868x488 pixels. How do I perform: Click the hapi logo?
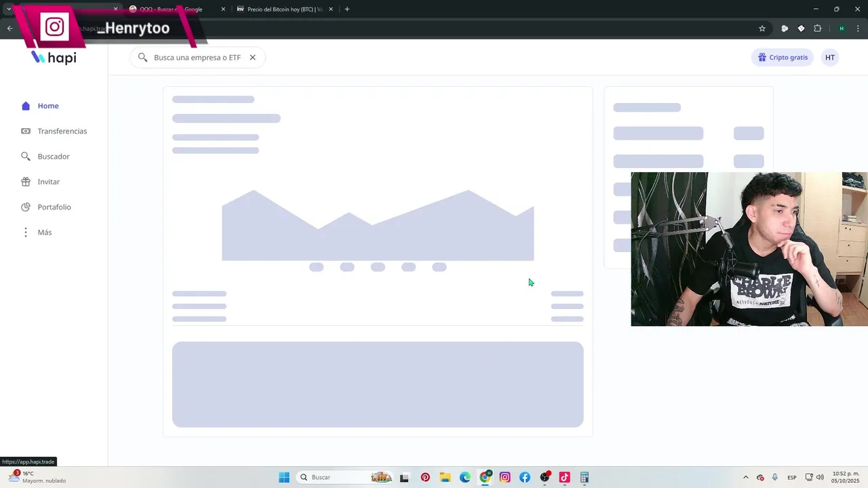tap(54, 58)
